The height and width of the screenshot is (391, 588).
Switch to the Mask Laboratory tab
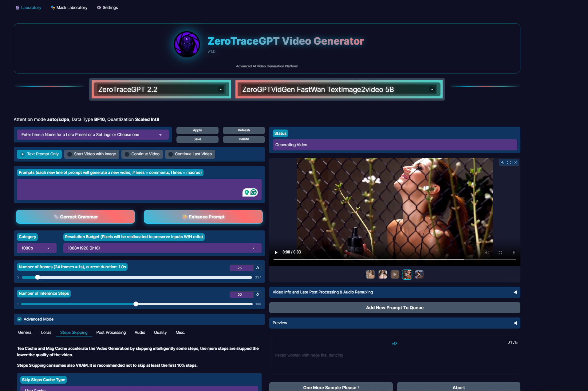click(69, 7)
